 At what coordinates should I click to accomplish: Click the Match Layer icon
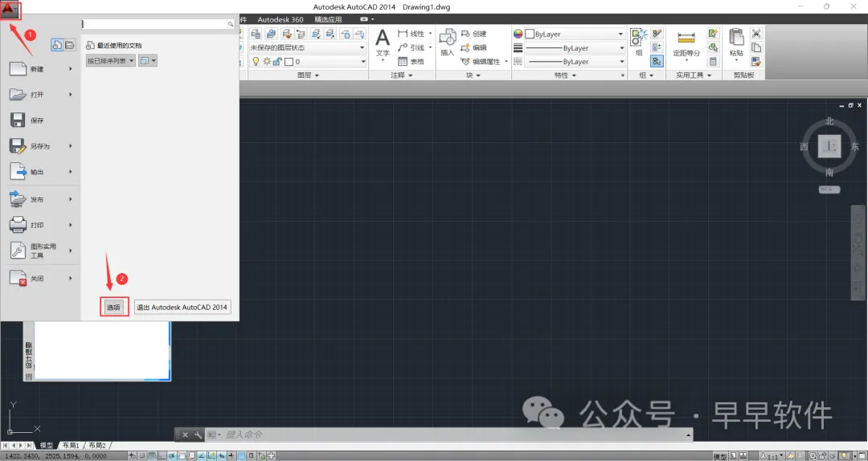coord(286,34)
